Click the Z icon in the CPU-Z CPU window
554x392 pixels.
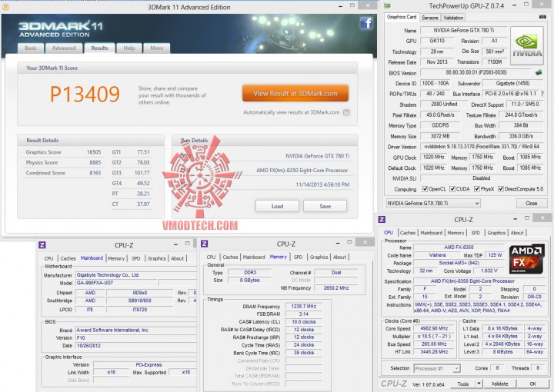(x=382, y=219)
